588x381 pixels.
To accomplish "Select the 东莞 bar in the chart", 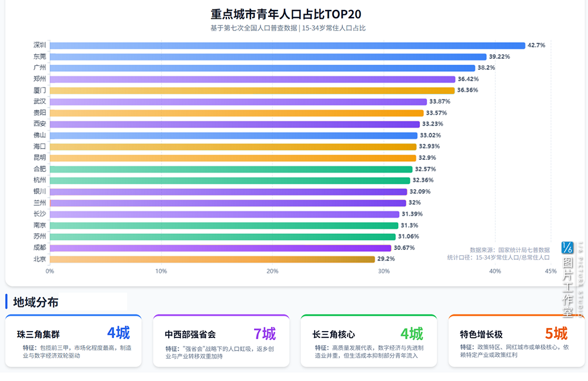I will (269, 56).
